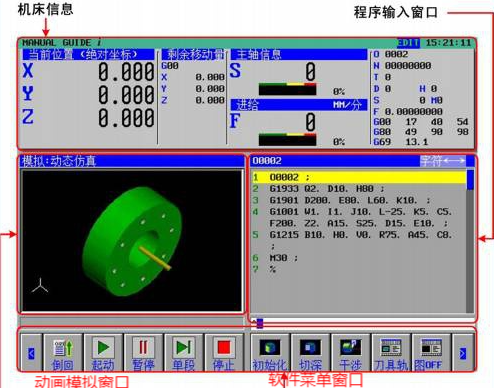494x389 pixels.
Task: Start simulation with the 起动 play button
Action: tap(103, 353)
